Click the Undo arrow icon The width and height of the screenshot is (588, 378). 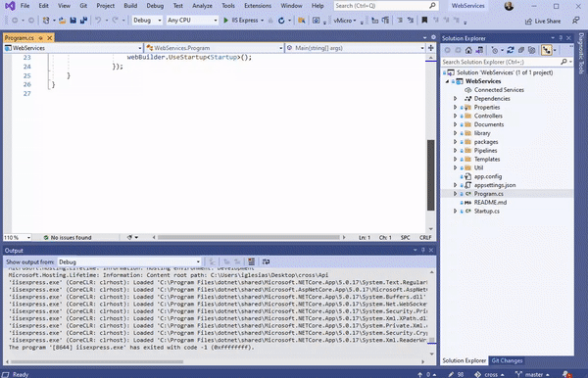point(98,21)
